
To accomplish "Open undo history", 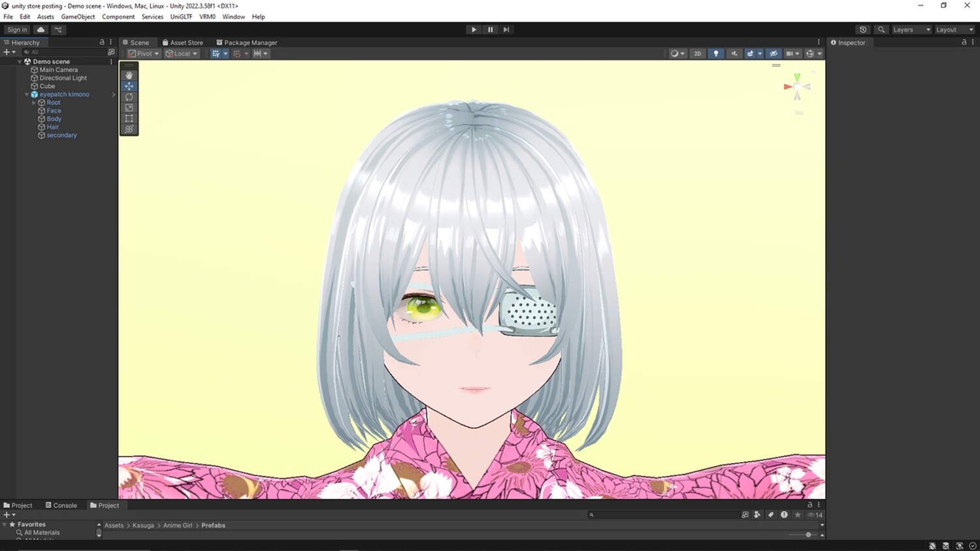I will pos(863,29).
